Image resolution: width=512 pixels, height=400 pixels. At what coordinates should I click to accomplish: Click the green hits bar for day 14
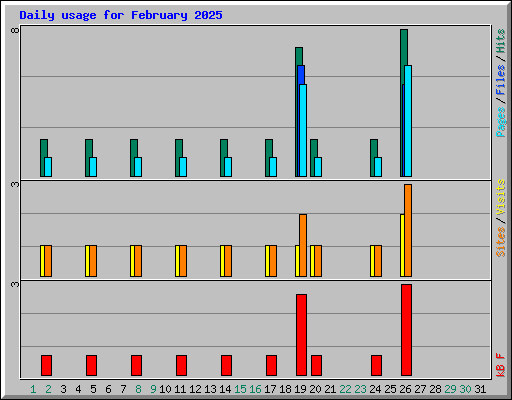tap(224, 148)
